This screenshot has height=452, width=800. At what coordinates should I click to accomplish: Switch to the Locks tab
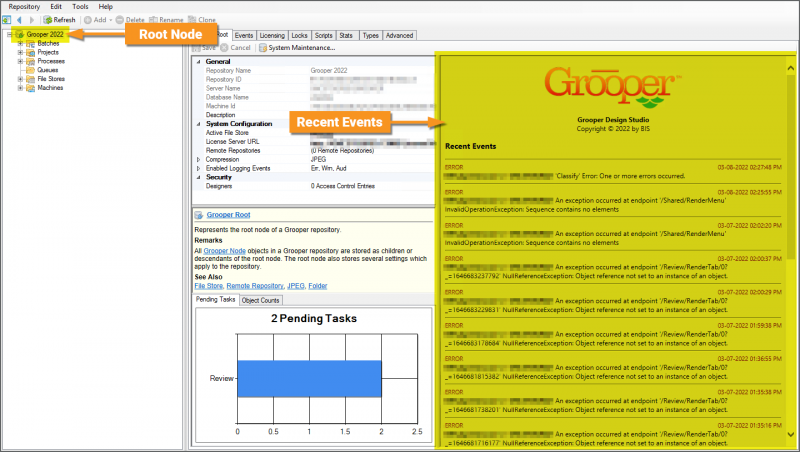pos(299,35)
